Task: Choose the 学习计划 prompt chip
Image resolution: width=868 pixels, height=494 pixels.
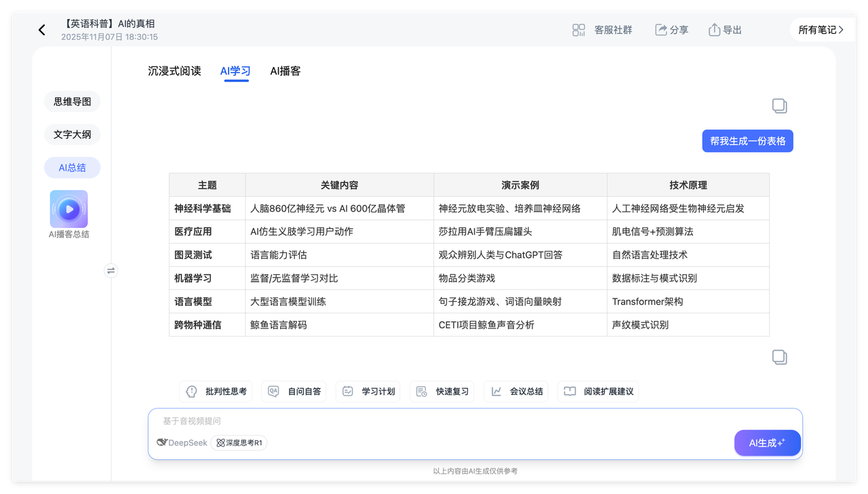Action: pos(368,392)
